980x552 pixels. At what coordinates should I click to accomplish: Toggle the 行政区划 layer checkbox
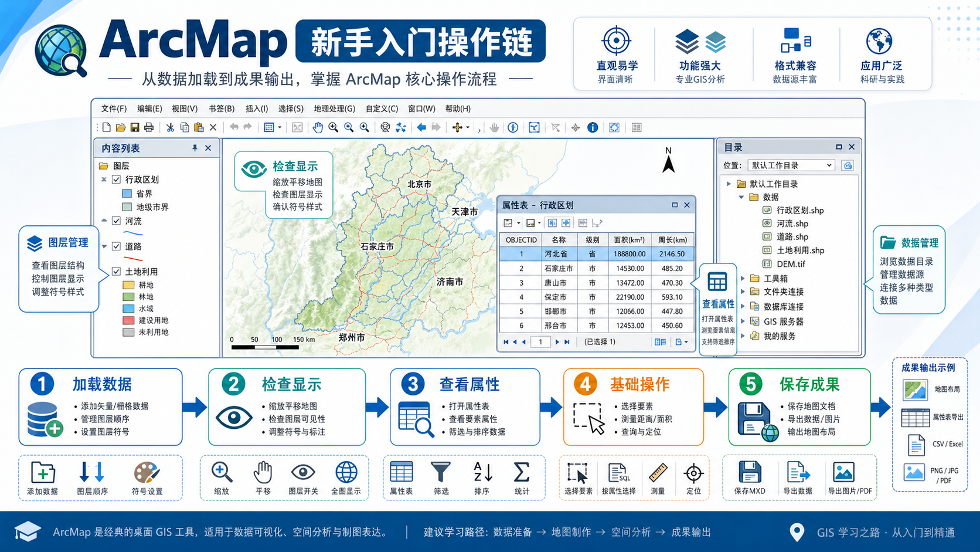click(116, 180)
